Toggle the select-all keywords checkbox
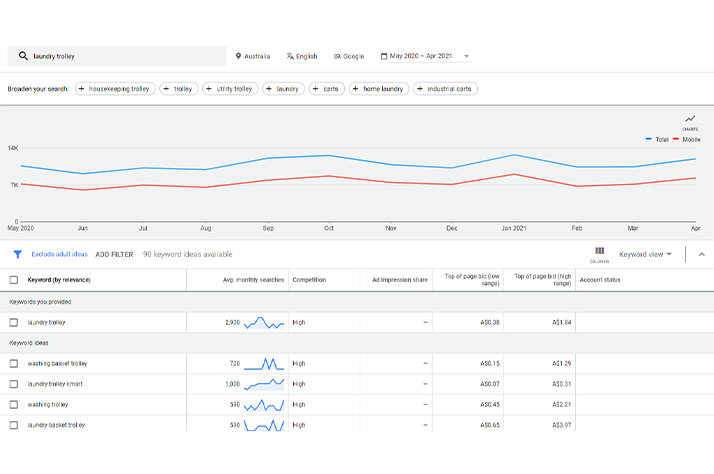Image resolution: width=714 pixels, height=474 pixels. click(14, 280)
